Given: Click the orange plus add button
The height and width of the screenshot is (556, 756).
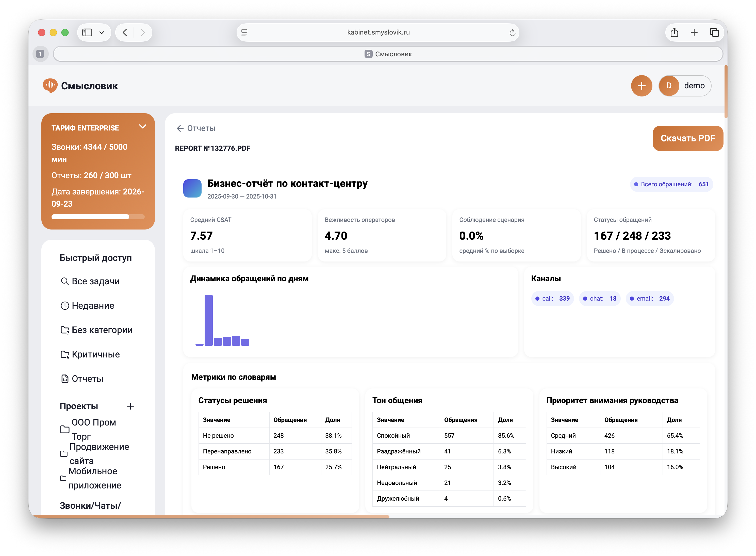Looking at the screenshot, I should click(641, 86).
